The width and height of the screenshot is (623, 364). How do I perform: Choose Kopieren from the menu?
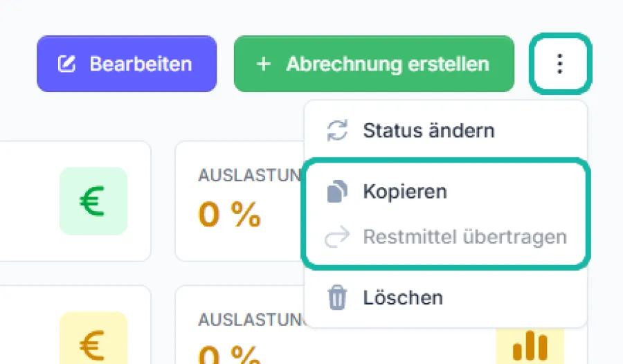point(446,191)
